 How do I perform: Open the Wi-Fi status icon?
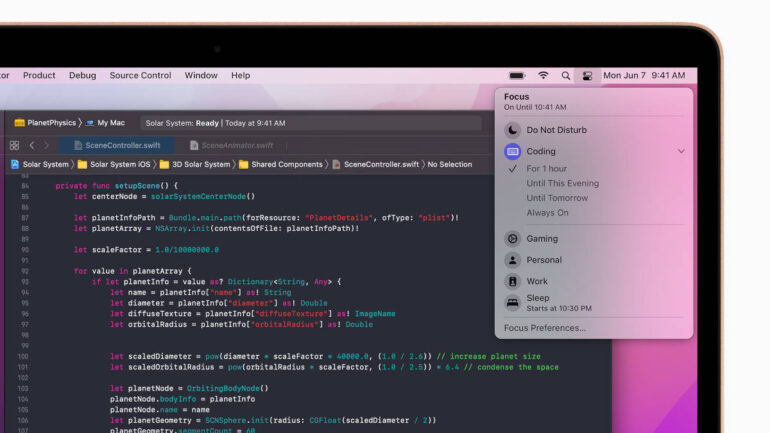click(543, 76)
